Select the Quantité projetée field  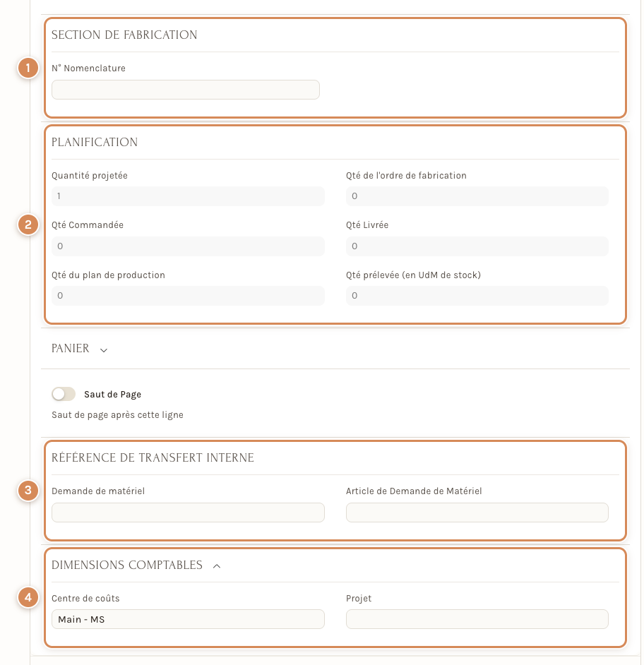point(188,196)
